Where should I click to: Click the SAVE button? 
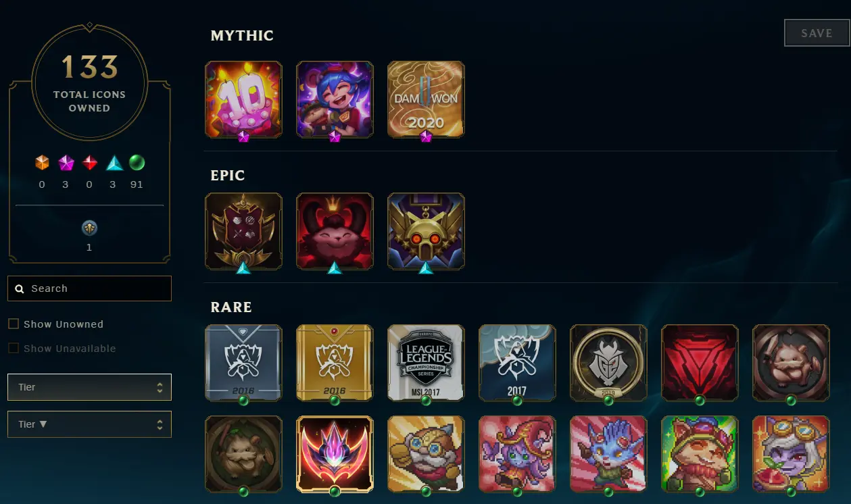(817, 33)
